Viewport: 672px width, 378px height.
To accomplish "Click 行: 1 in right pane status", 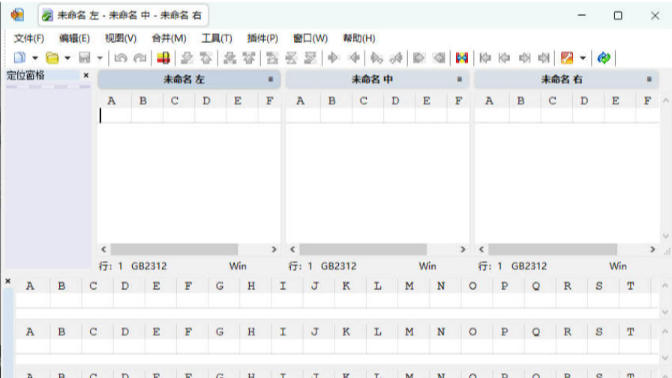I will coord(490,266).
